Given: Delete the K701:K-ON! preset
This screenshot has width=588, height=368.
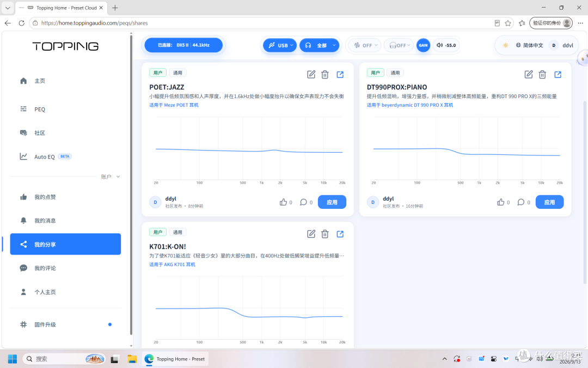Looking at the screenshot, I should click(x=324, y=234).
